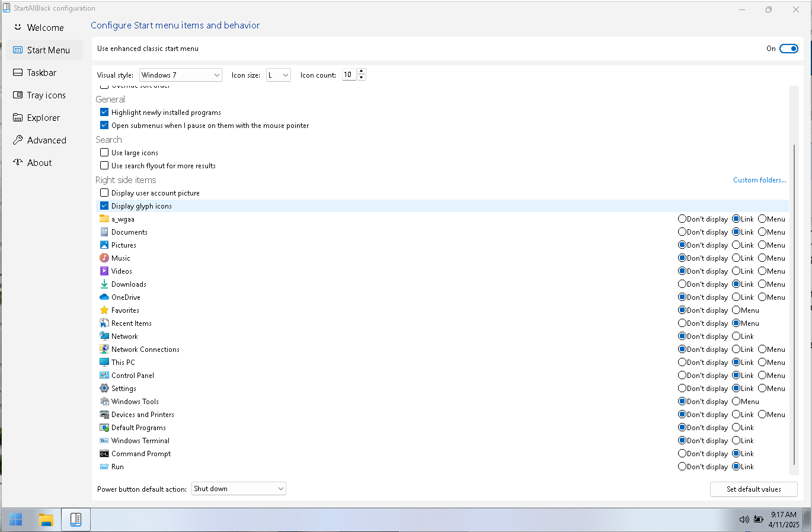Click the Windows Tools icon
Viewport: 812px width, 532px height.
[x=104, y=401]
